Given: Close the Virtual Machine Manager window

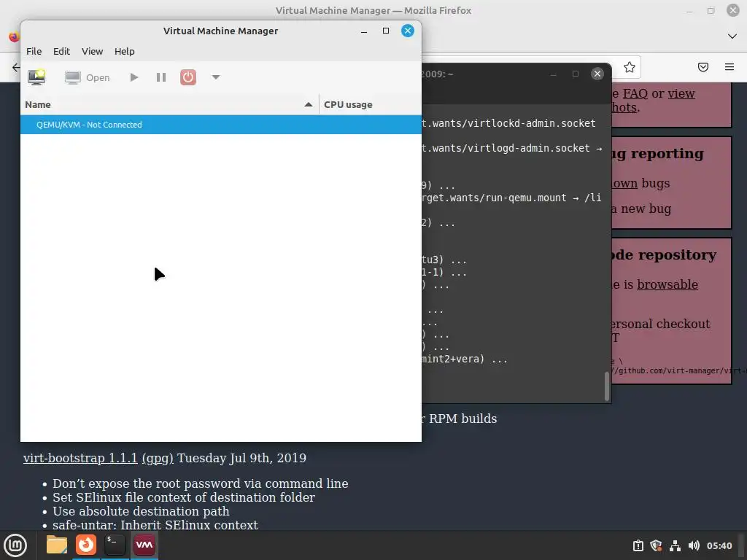Looking at the screenshot, I should coord(408,31).
